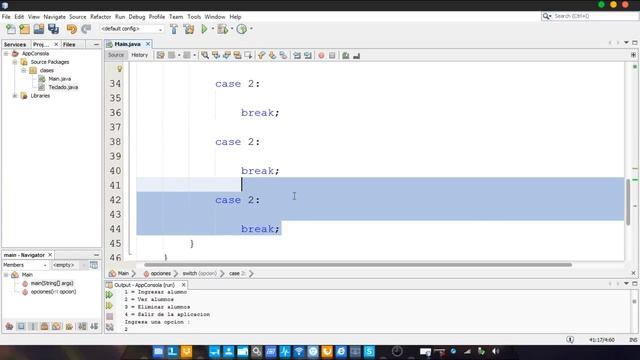Screen dimensions: 640x360
Task: Open the Profile Project dropdown arrow
Action: click(251, 29)
